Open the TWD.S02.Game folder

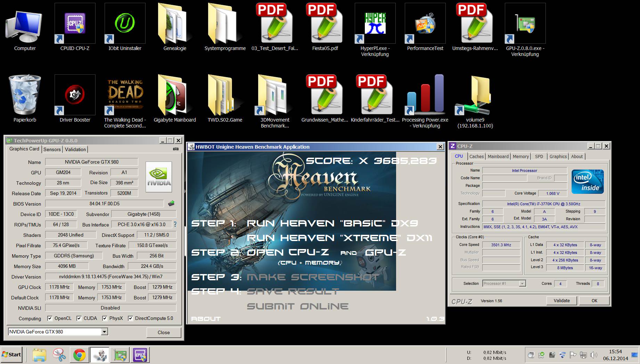pyautogui.click(x=225, y=99)
